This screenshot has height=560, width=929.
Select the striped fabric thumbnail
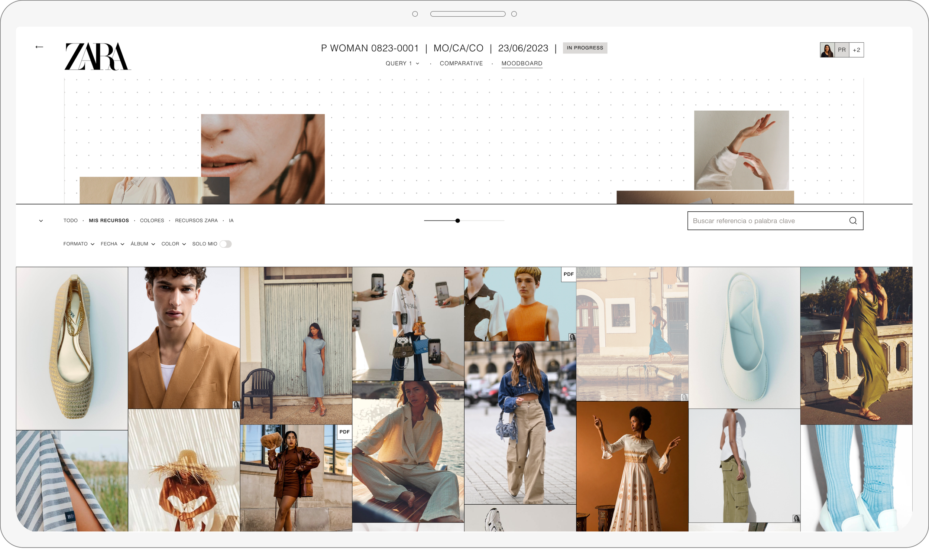[x=72, y=481]
